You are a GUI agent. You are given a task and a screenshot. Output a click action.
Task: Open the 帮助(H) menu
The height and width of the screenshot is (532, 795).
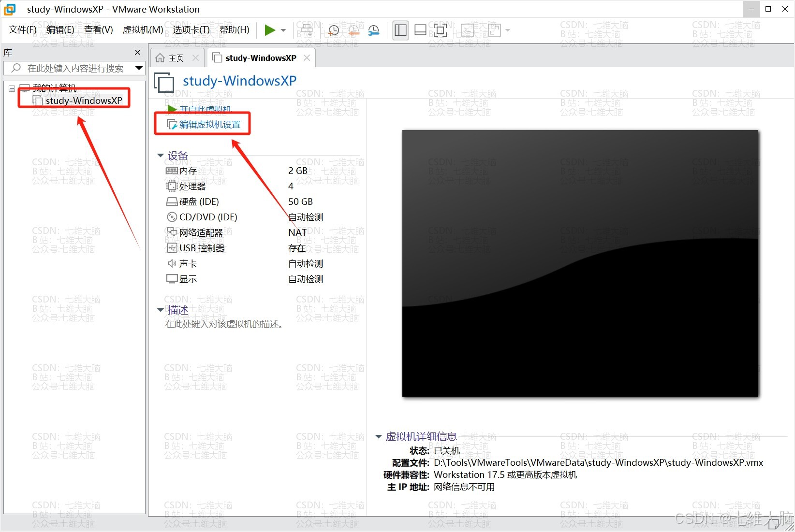coord(235,30)
